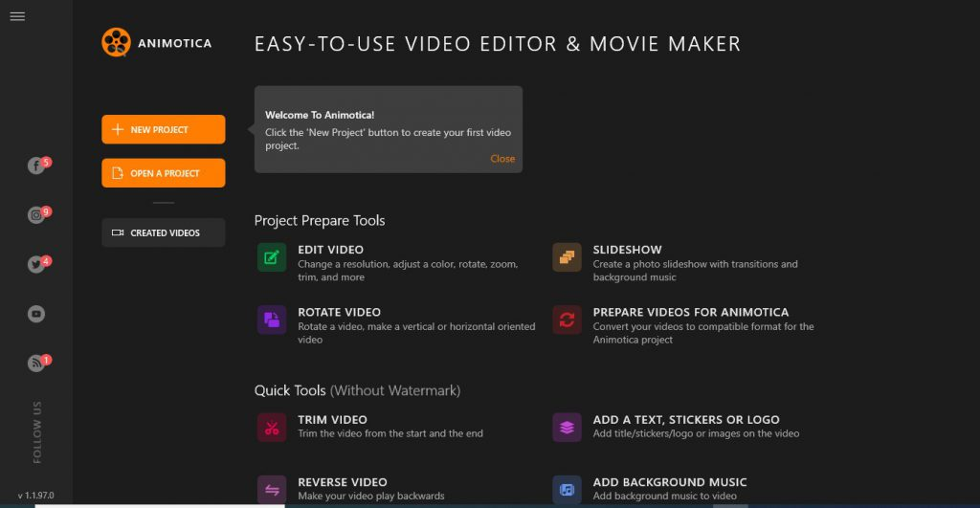
Task: Click 'Quick Tools' section heading
Action: pyautogui.click(x=290, y=390)
